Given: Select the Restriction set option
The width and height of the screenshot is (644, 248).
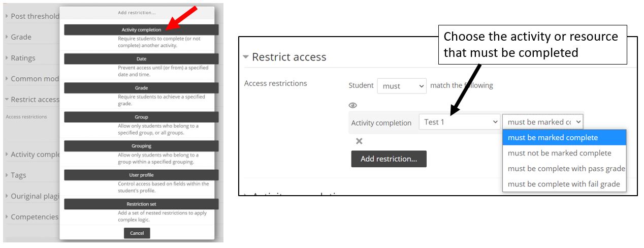Looking at the screenshot, I should [141, 204].
